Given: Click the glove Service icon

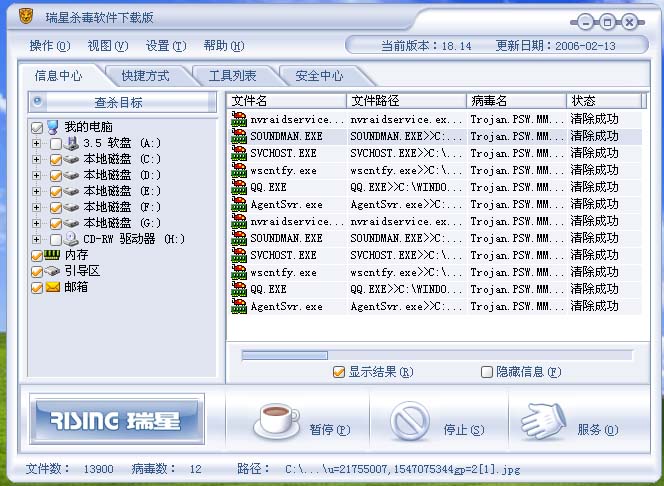Looking at the screenshot, I should click(x=544, y=421).
